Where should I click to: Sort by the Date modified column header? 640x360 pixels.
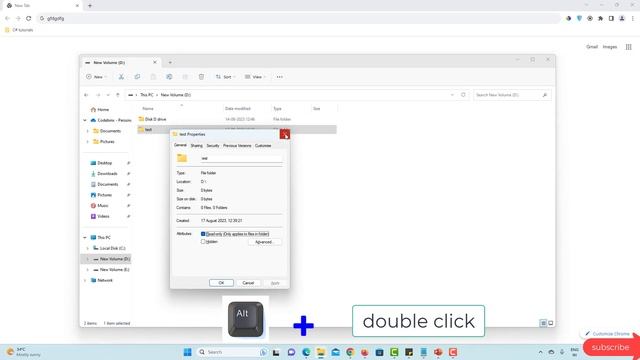tap(238, 109)
